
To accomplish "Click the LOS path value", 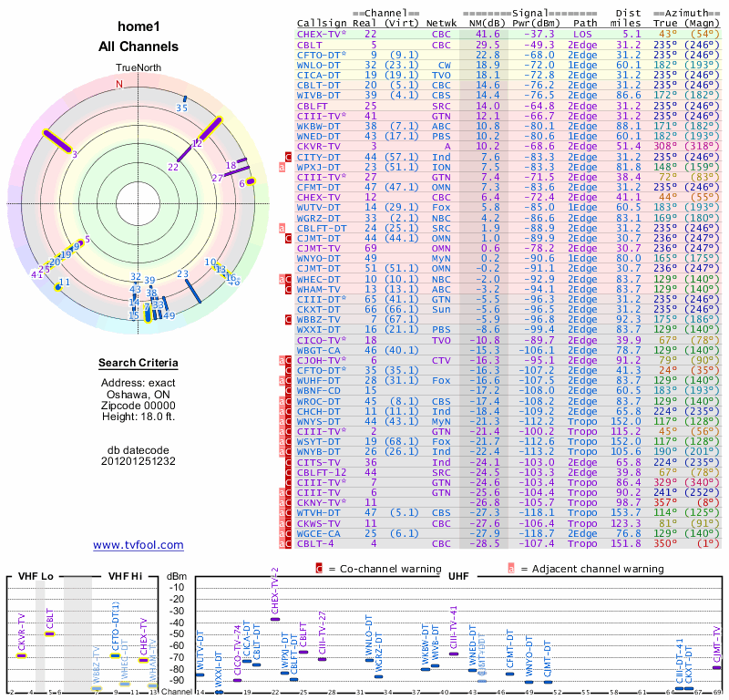I will (x=582, y=35).
